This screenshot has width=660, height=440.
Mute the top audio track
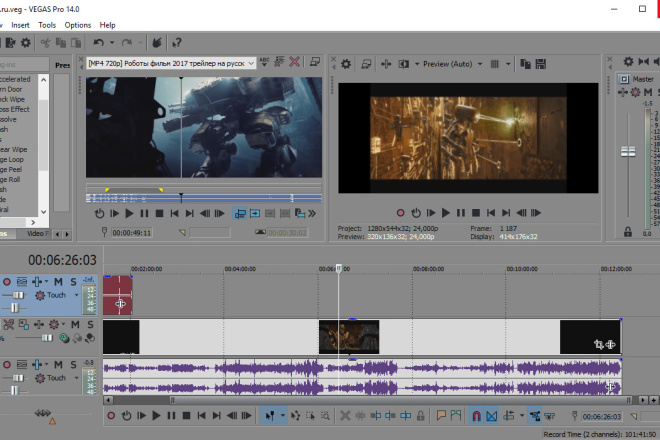tap(58, 282)
